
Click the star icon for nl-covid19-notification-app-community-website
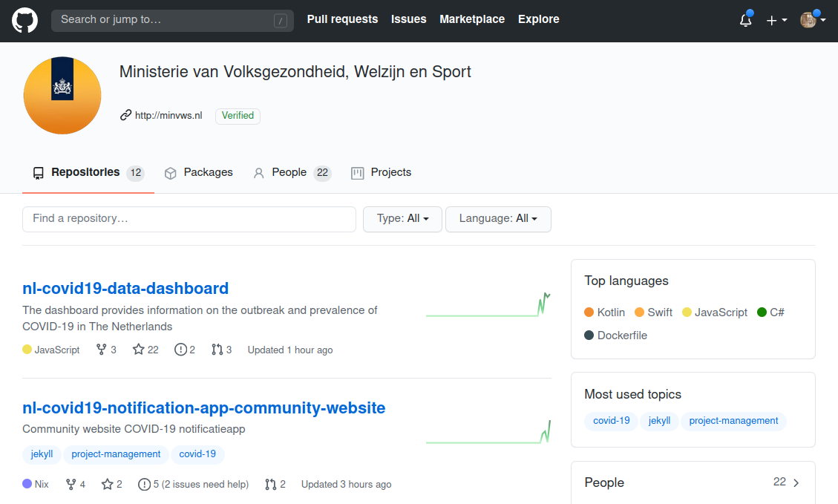[108, 484]
